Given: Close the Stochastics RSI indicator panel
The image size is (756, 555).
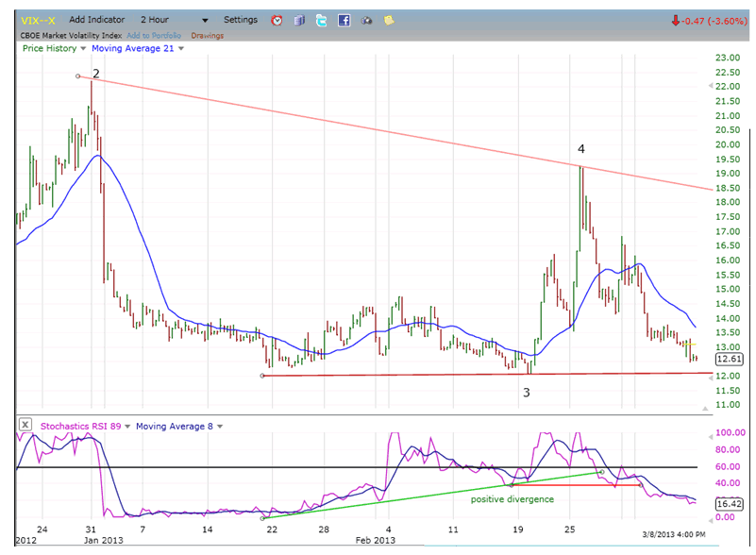Looking at the screenshot, I should click(x=25, y=426).
